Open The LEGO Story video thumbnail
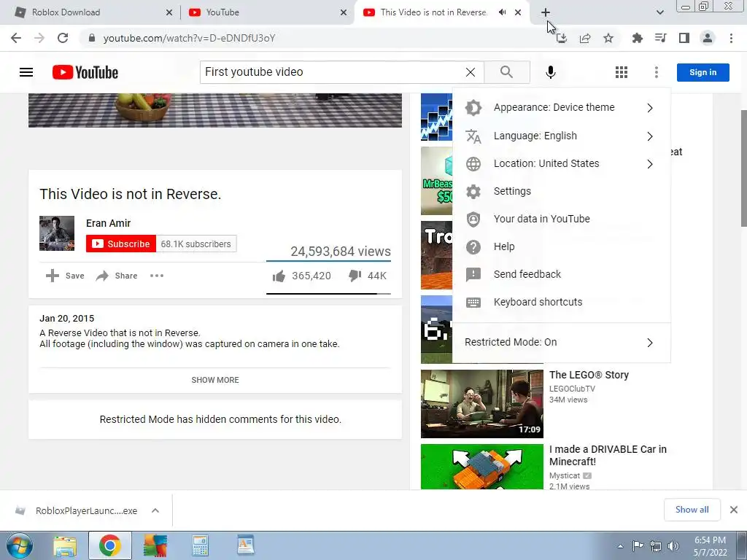 481,404
